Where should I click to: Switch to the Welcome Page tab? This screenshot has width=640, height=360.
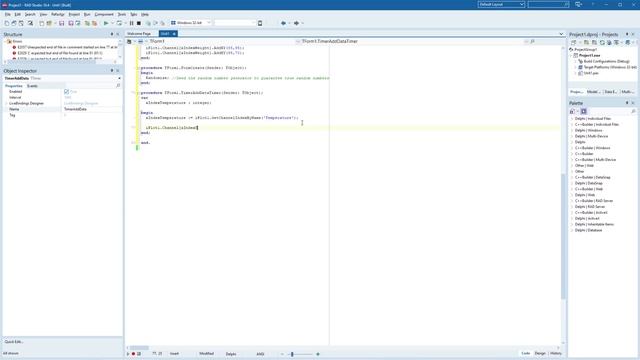pyautogui.click(x=139, y=33)
